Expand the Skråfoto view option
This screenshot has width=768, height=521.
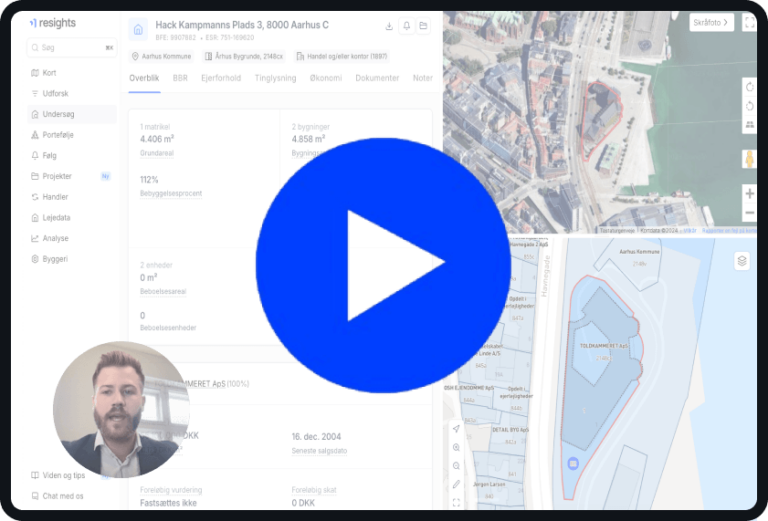pos(711,22)
